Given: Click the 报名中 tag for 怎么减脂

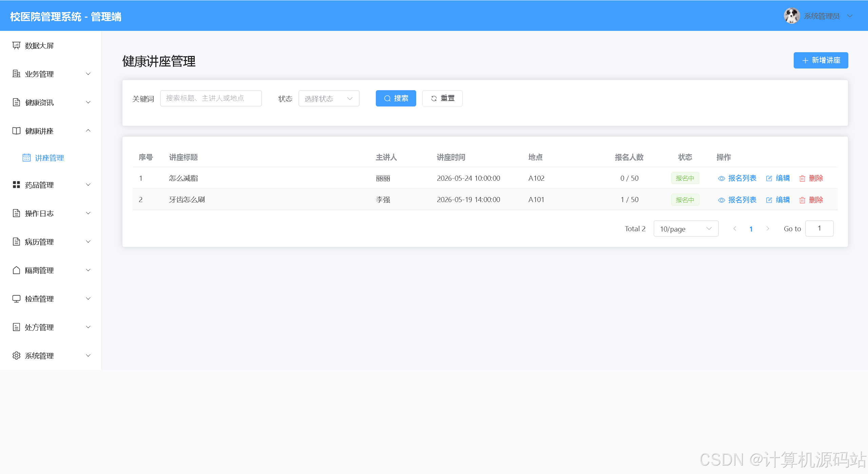Looking at the screenshot, I should click(685, 178).
